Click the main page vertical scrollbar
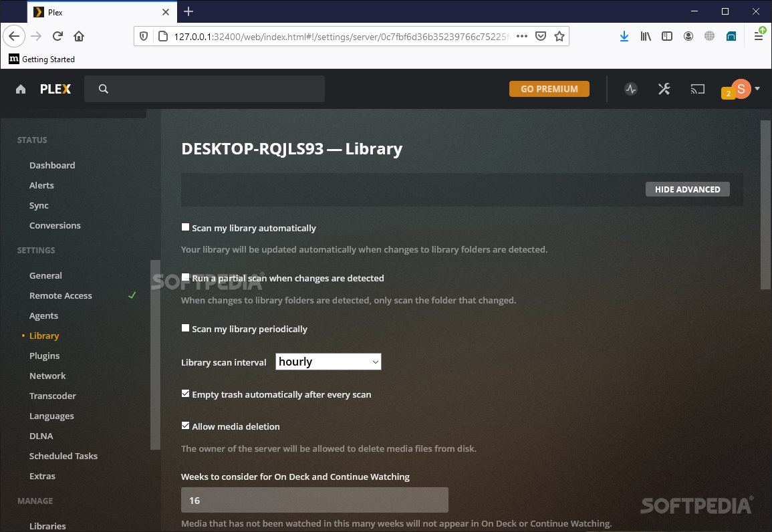The width and height of the screenshot is (772, 532). 765,205
